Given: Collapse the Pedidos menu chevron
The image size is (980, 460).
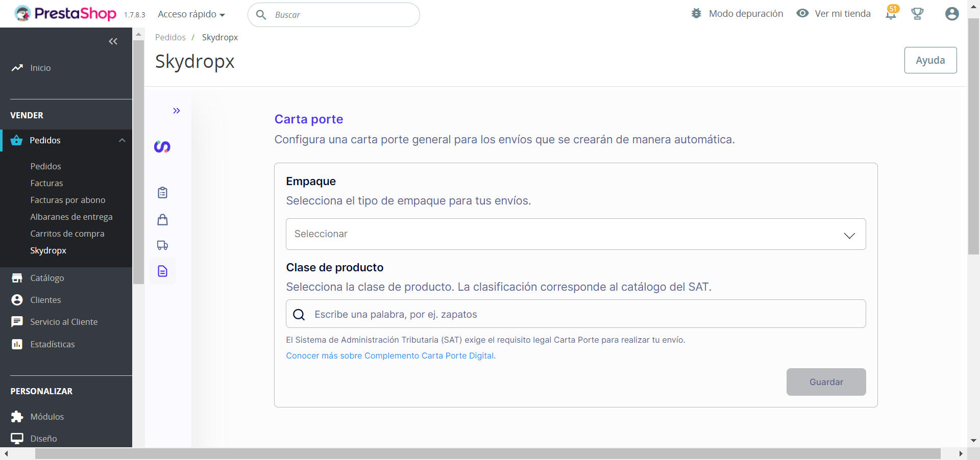Looking at the screenshot, I should (x=122, y=140).
